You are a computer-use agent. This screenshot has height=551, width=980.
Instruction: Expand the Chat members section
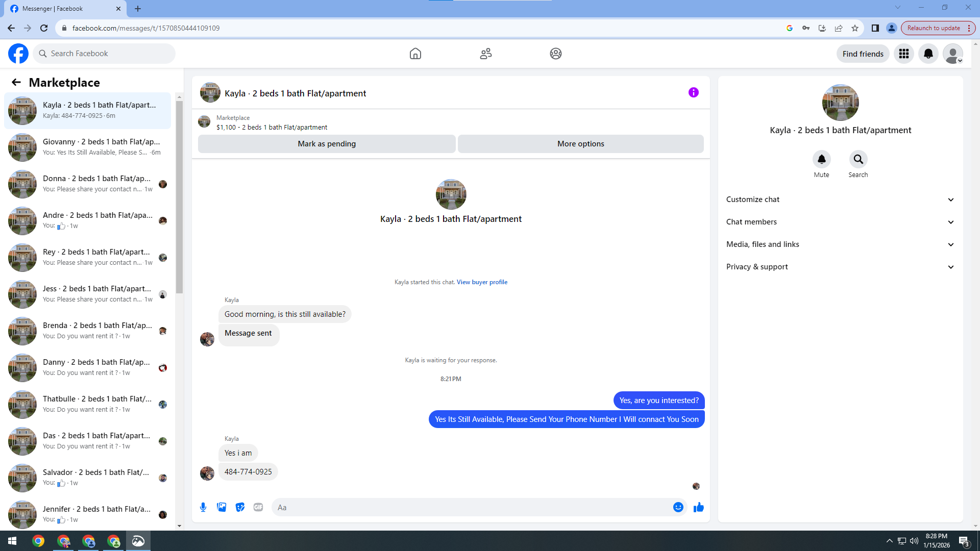click(840, 222)
